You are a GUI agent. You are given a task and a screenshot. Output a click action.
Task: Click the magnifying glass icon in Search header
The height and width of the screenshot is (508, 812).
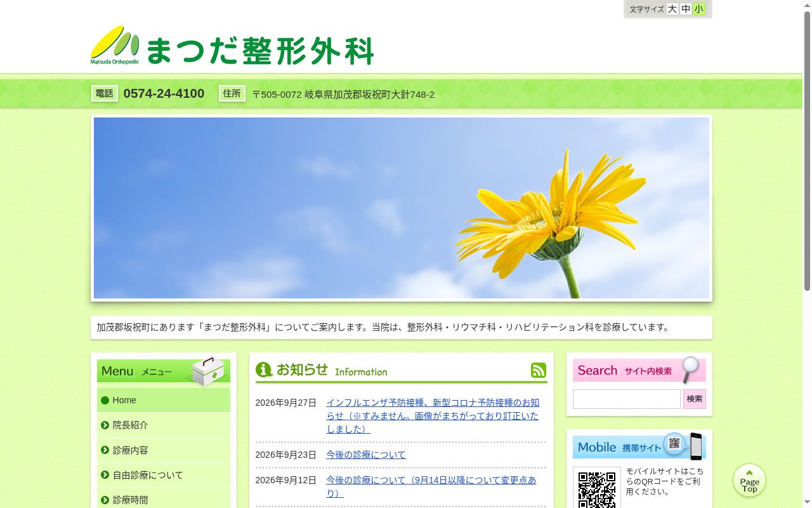click(690, 370)
